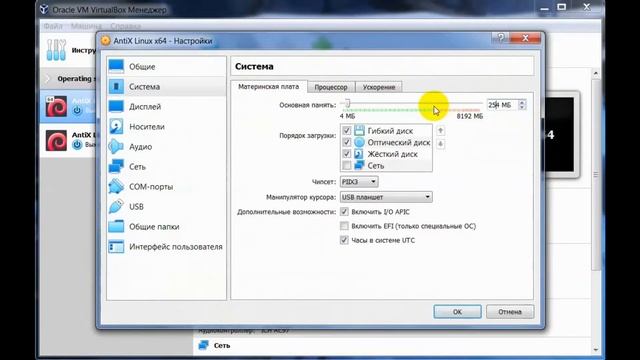Click the floppy icon beside Гибкий диск

359,131
